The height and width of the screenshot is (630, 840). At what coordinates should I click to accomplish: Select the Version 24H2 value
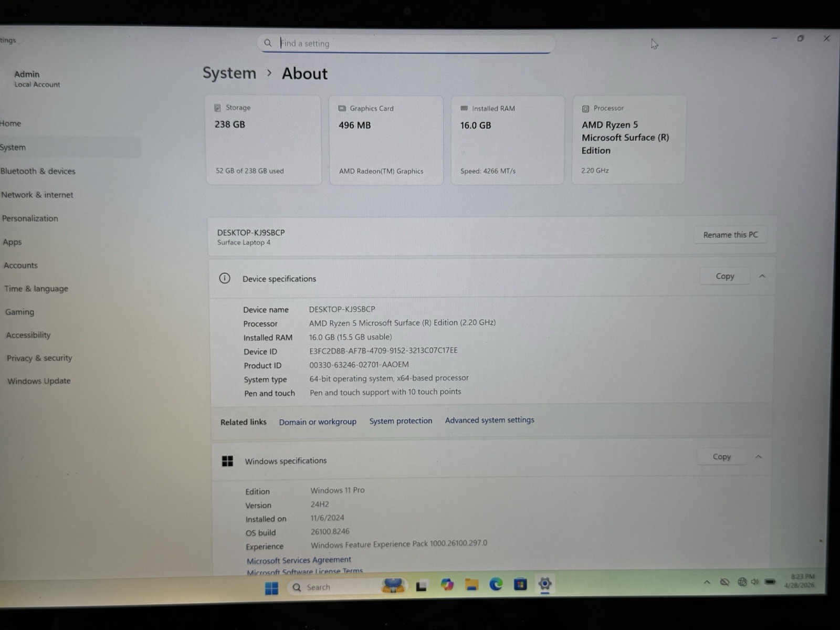[320, 504]
